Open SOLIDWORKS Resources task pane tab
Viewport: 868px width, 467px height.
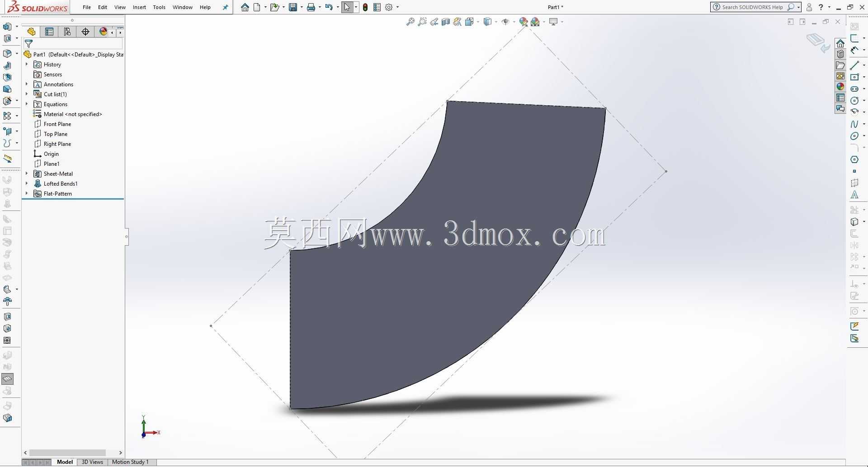tap(840, 43)
